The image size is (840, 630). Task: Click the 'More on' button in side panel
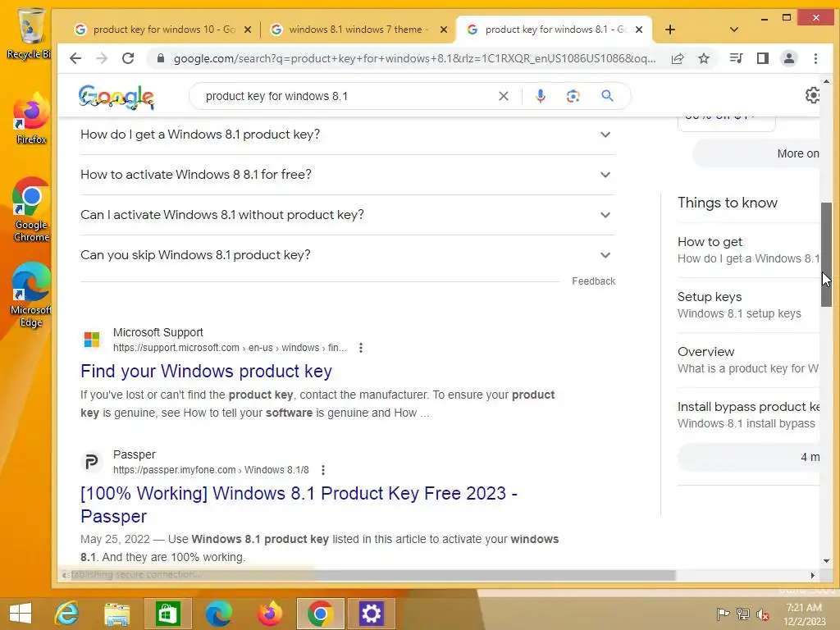[x=756, y=153]
